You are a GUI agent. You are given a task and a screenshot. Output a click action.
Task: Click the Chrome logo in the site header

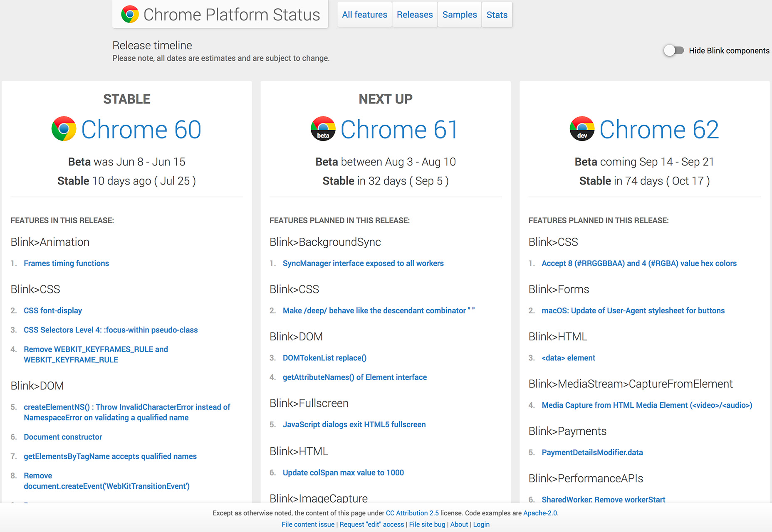[x=130, y=15]
